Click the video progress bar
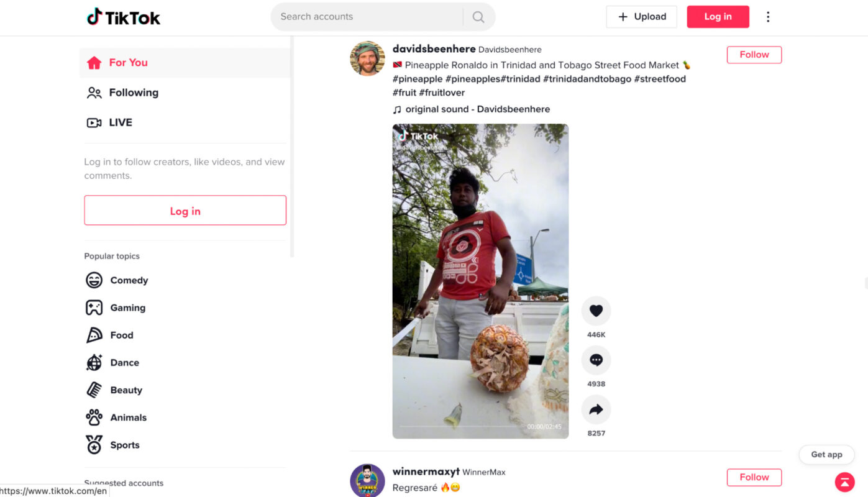 [460, 427]
